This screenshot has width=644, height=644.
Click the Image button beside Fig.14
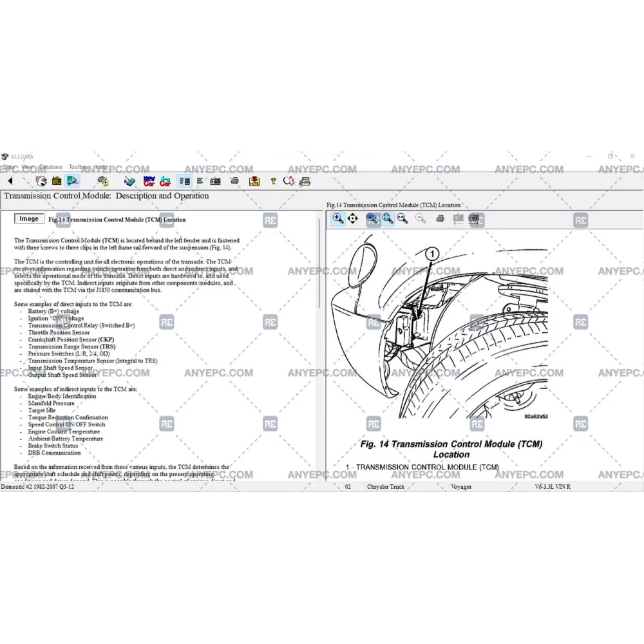point(29,219)
